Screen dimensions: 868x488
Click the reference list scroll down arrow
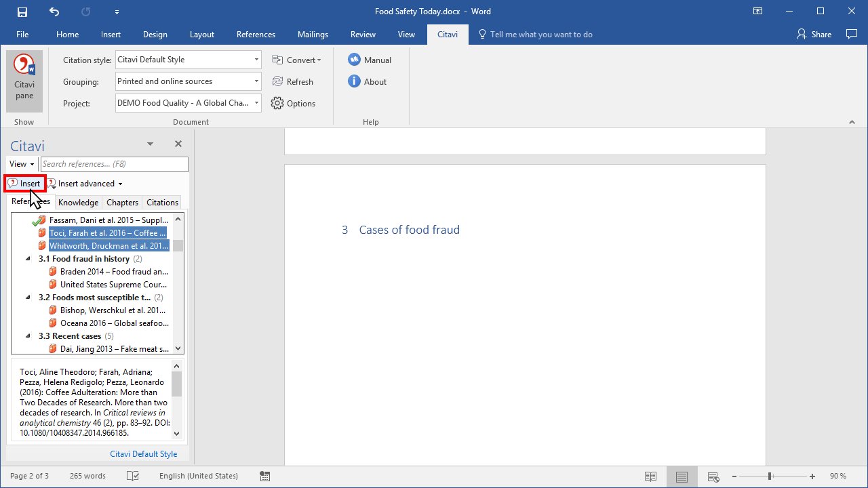178,348
